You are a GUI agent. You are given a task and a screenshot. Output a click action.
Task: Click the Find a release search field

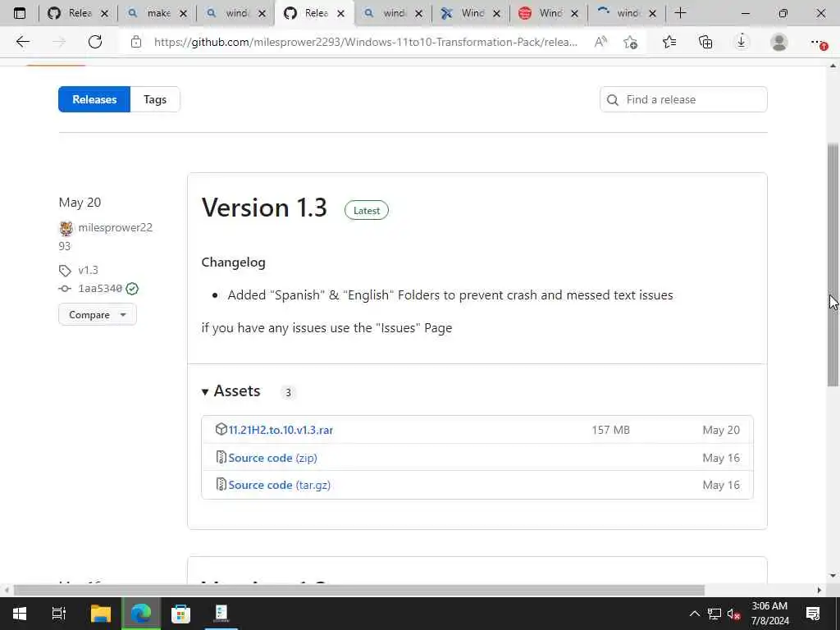pos(683,99)
